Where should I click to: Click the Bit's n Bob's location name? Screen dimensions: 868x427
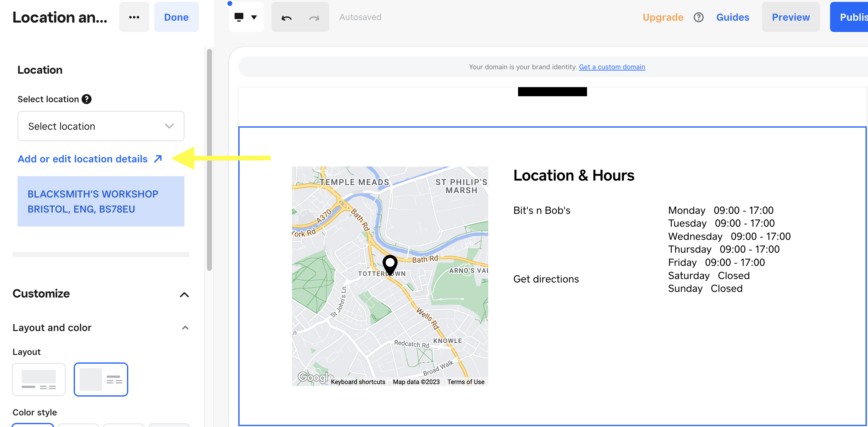(542, 210)
